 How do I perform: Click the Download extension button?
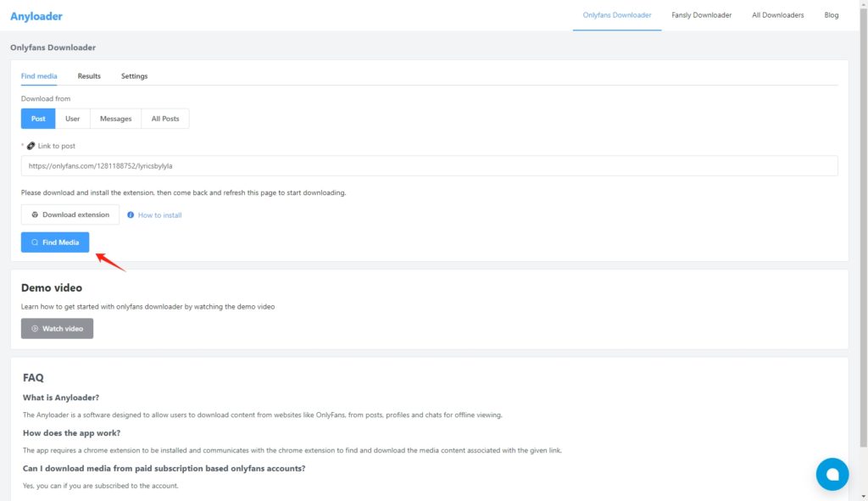(70, 215)
